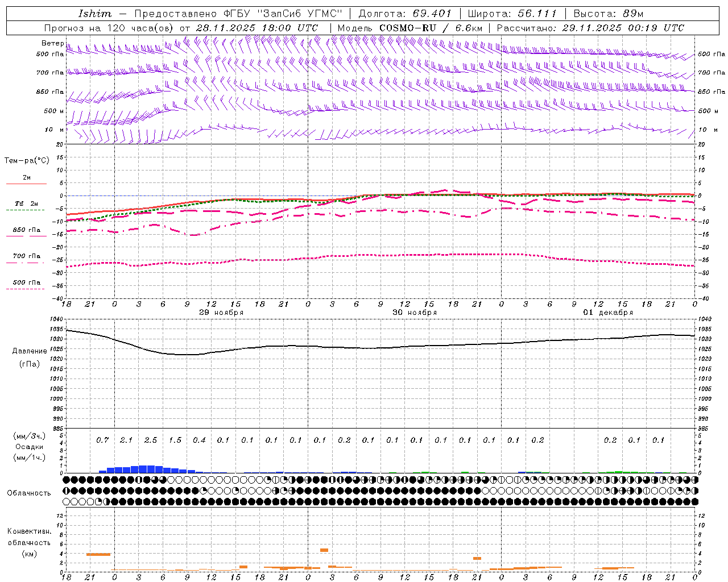Click the "30 ноября" date label
Image resolution: width=728 pixels, height=582 pixels.
coord(415,313)
